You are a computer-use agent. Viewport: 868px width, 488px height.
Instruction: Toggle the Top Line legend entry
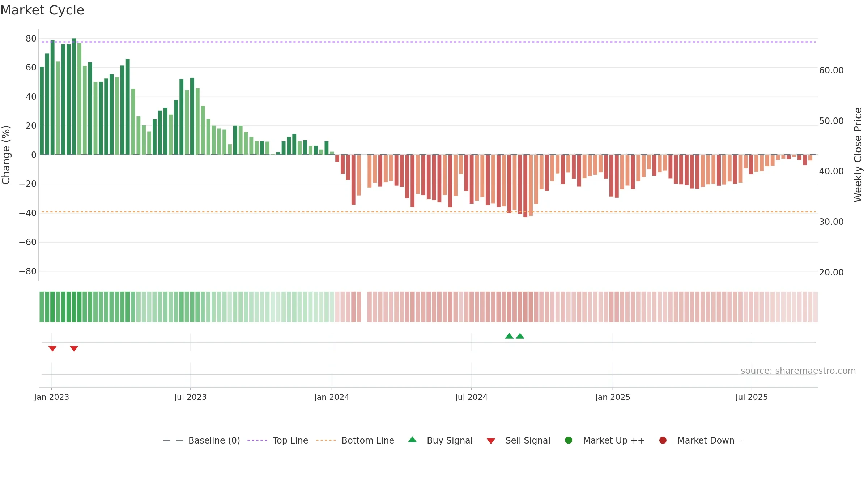[278, 440]
